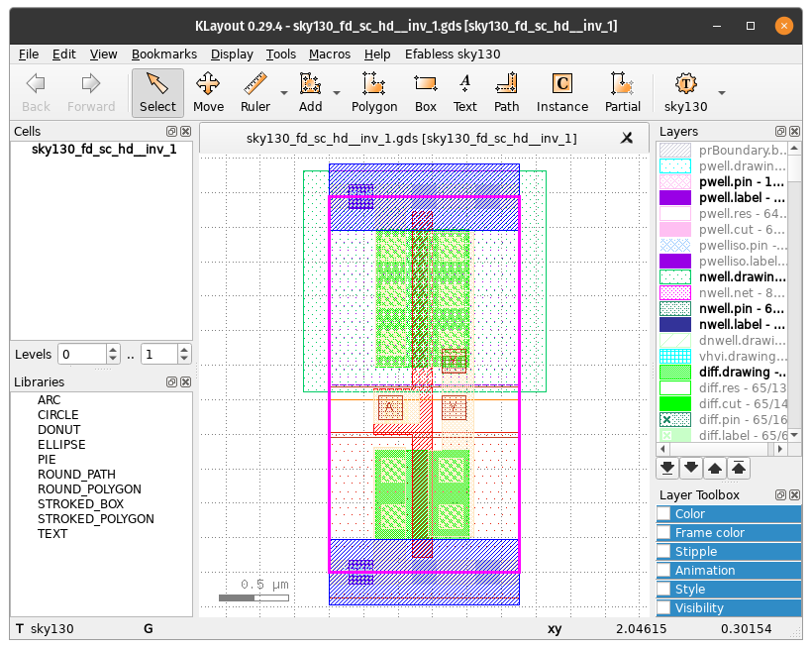
Task: Toggle the Stipple section checkbox
Action: click(663, 552)
